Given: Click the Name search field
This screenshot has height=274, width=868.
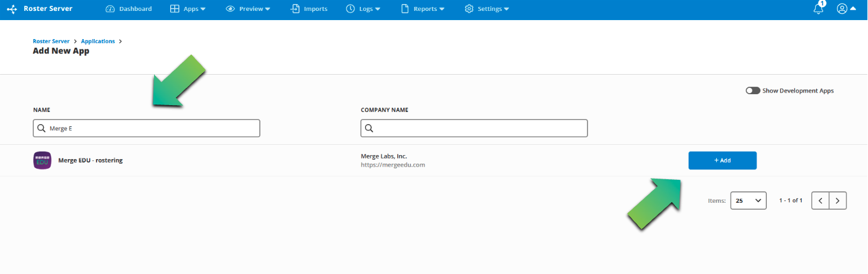Looking at the screenshot, I should point(147,128).
